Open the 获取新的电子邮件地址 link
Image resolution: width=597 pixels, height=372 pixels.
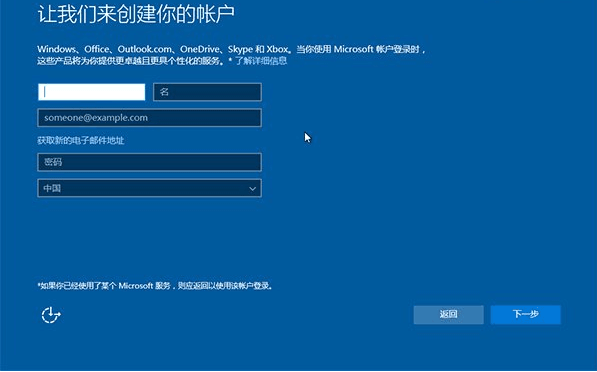[81, 140]
